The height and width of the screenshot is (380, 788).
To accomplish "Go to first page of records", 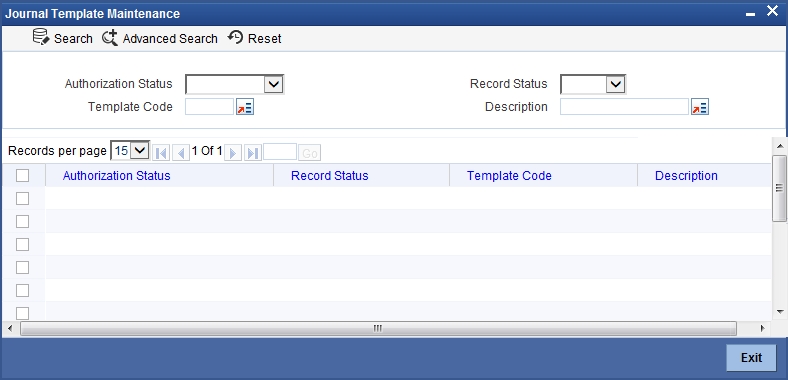I will pos(161,153).
